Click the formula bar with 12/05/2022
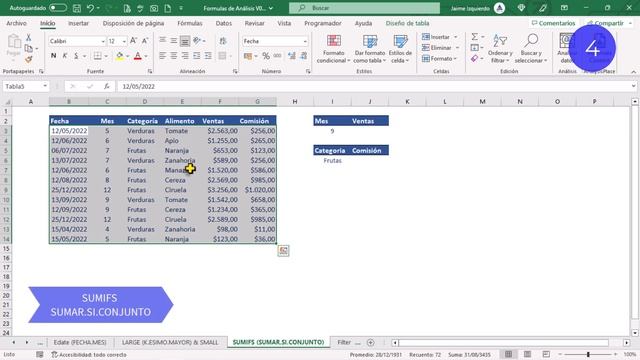Screen dimensions: 640x360 pos(376,86)
